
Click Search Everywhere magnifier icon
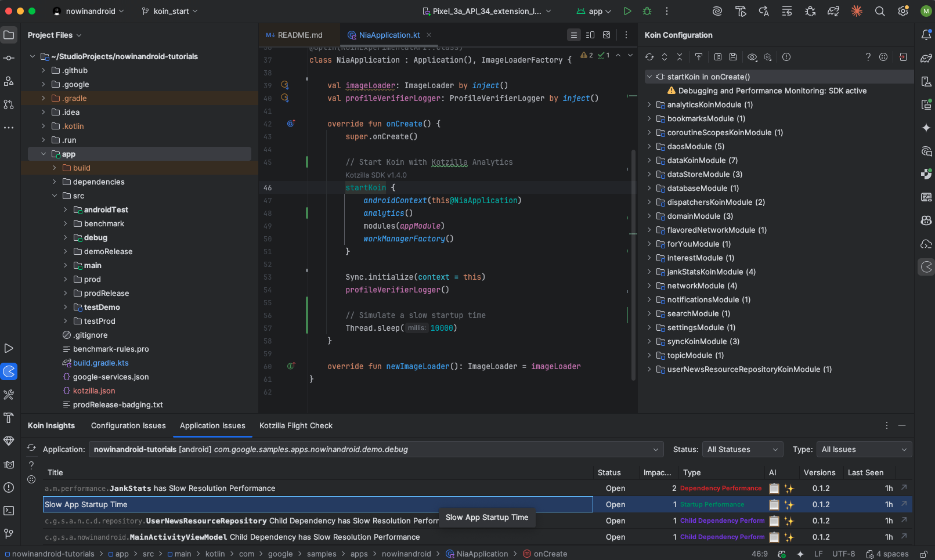pos(880,11)
